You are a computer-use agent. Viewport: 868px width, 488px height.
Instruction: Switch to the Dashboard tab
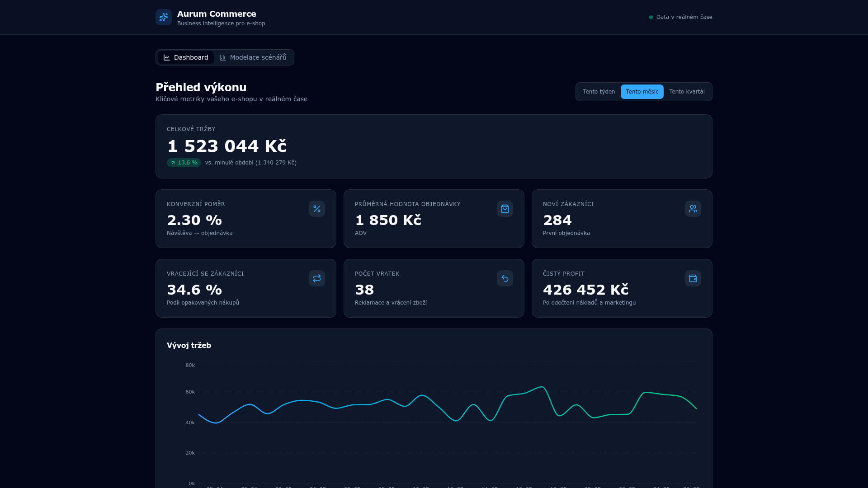click(186, 57)
